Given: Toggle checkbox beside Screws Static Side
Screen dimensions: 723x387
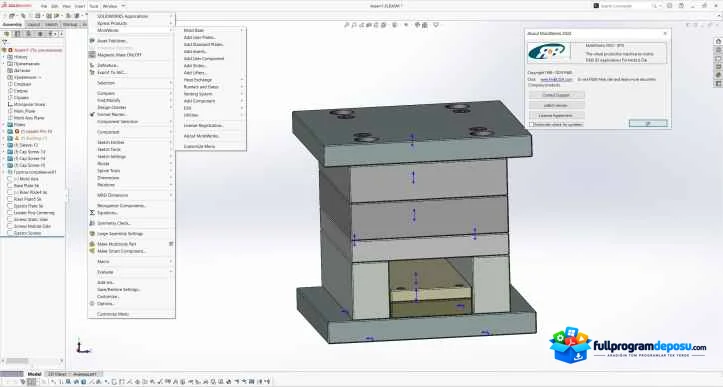Looking at the screenshot, I should coord(10,220).
